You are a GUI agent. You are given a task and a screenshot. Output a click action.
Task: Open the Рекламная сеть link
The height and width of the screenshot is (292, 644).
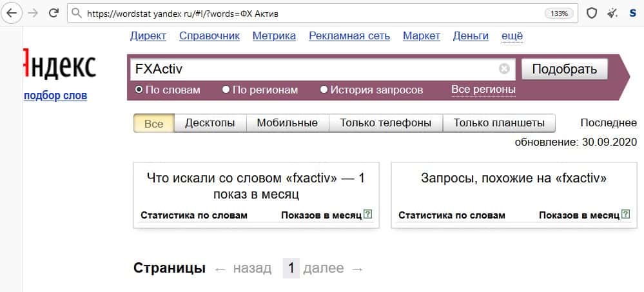pyautogui.click(x=349, y=36)
